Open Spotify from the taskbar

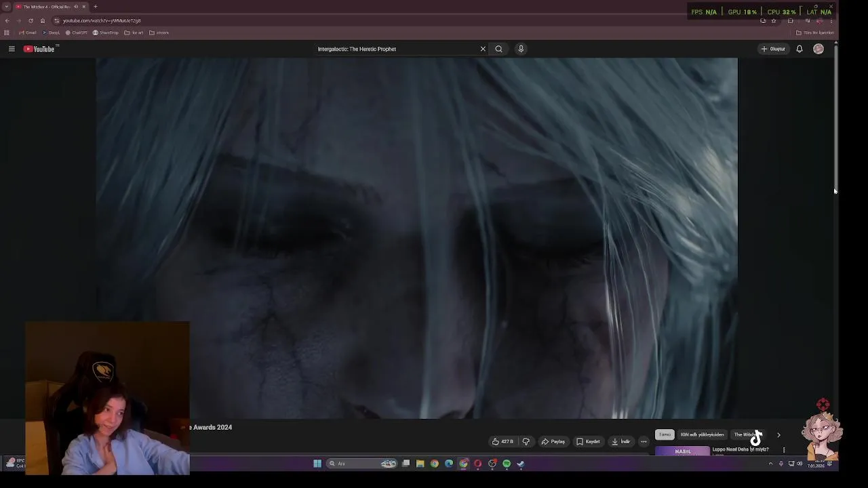tap(507, 464)
